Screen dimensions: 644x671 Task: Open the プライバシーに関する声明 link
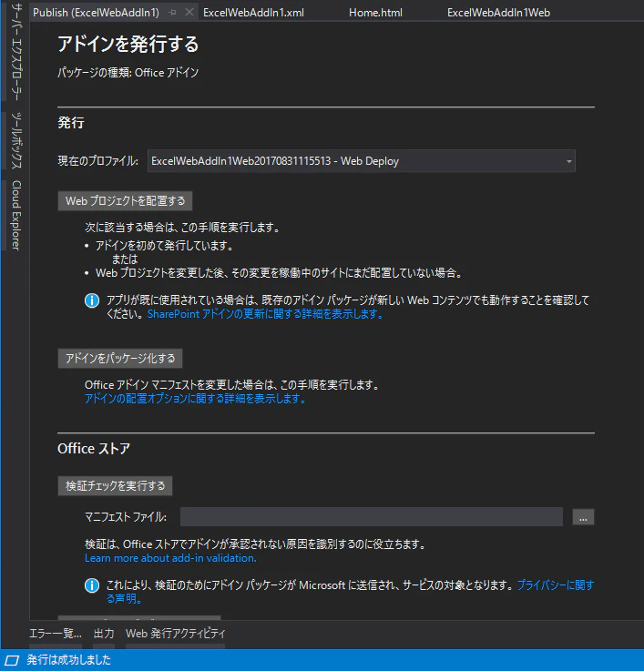556,585
